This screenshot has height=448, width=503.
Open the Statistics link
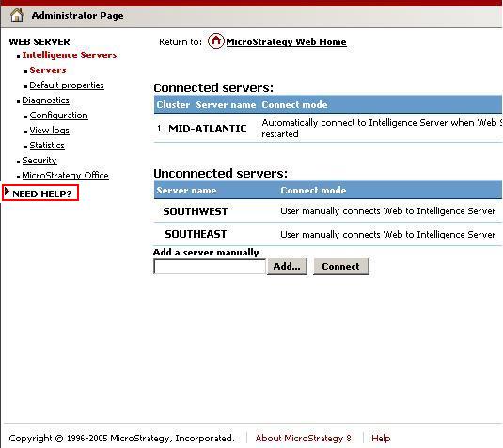click(47, 146)
